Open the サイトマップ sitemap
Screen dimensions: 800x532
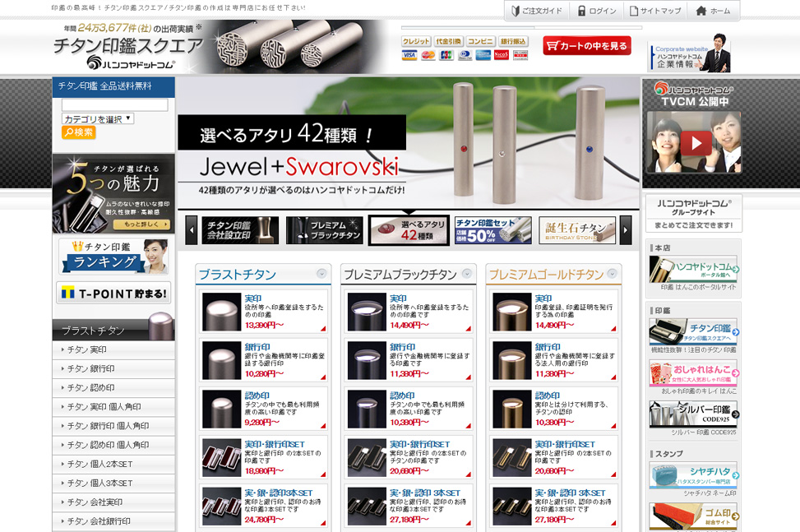(x=655, y=11)
